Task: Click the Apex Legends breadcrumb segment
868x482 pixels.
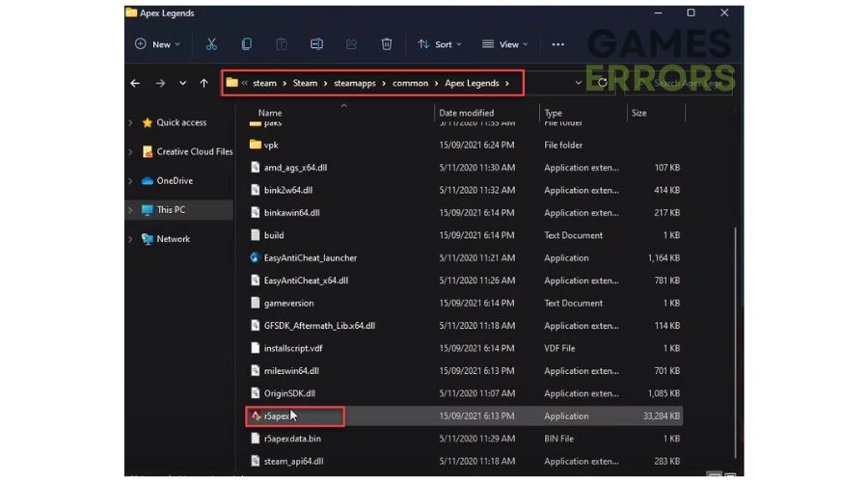Action: pos(472,83)
